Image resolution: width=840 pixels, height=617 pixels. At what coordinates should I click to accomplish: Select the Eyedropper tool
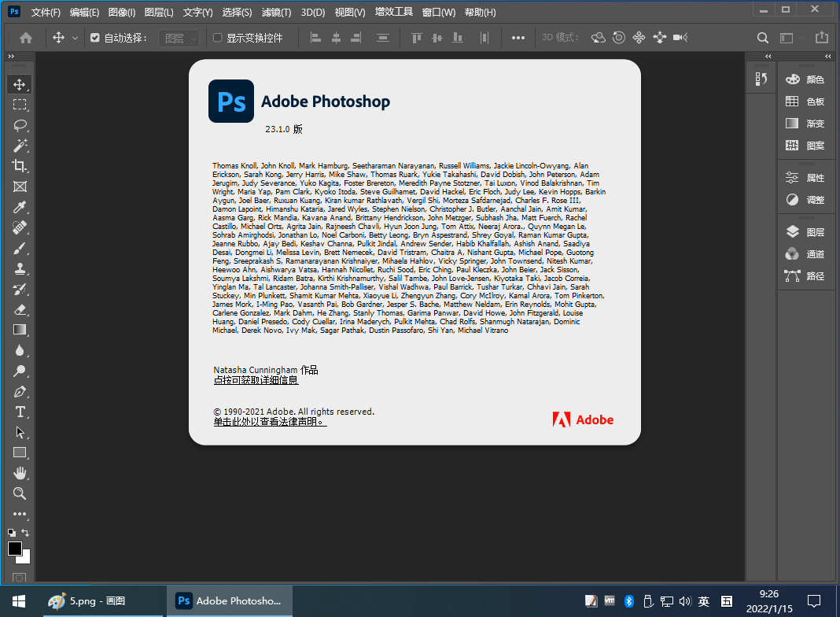tap(20, 207)
